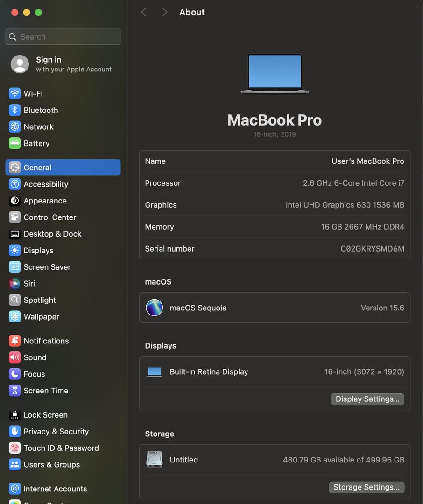Open Touch ID & Password fingerprint icon
Viewport: 423px width, 504px height.
coord(14,448)
